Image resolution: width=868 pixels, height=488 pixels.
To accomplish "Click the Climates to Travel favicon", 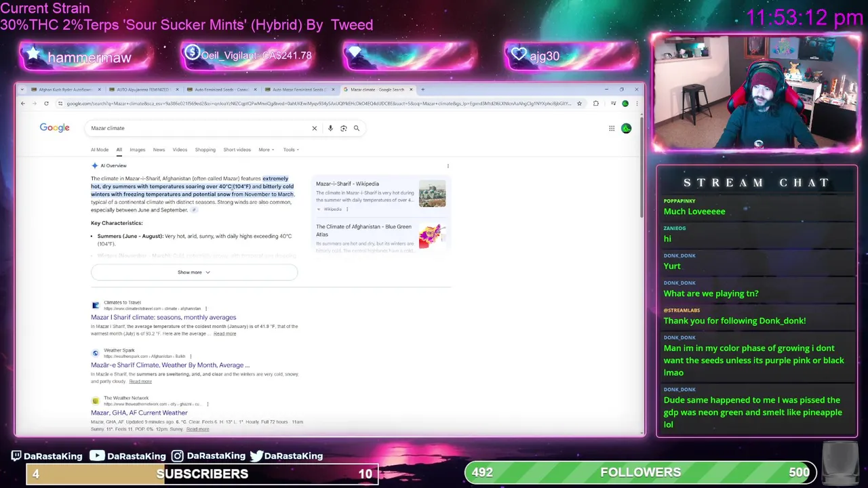I will (x=96, y=306).
